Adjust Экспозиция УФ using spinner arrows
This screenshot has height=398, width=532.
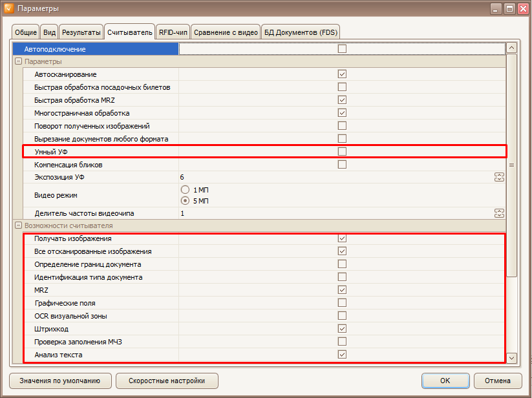[x=499, y=177]
